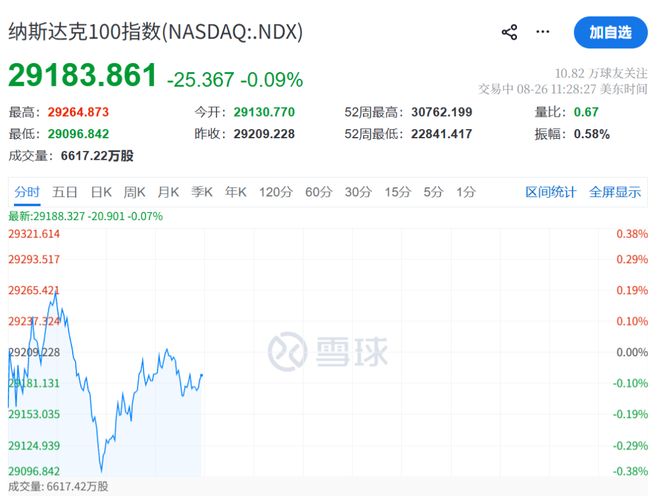
Task: Open the 周K chart tab
Action: 134,192
